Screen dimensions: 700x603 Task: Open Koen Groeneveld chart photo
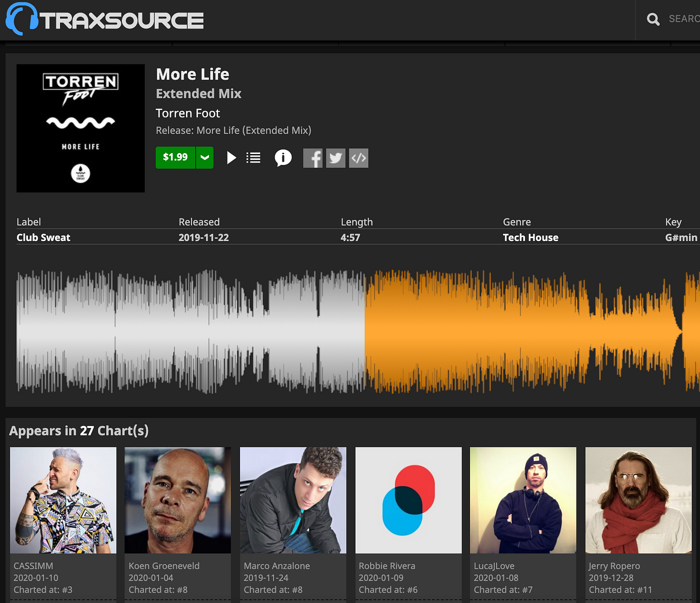(x=178, y=500)
